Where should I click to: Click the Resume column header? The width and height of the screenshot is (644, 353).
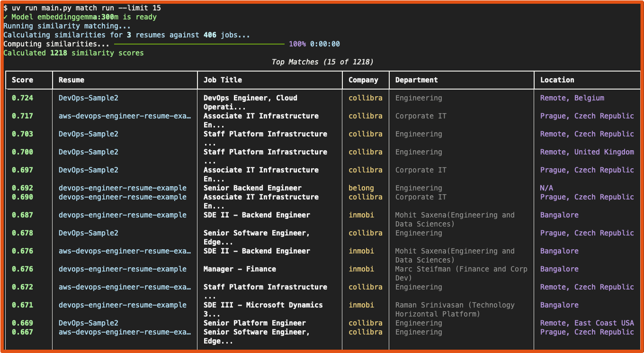[71, 80]
